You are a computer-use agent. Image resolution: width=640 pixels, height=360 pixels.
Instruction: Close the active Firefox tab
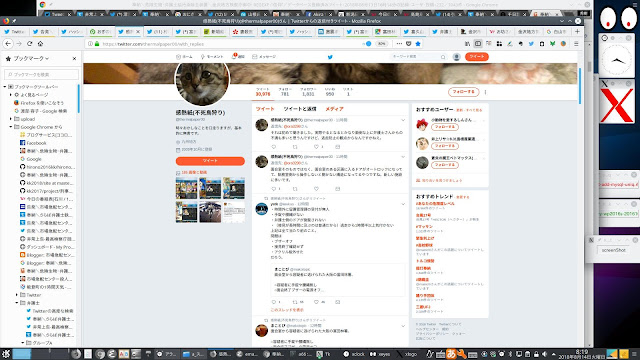click(138, 31)
